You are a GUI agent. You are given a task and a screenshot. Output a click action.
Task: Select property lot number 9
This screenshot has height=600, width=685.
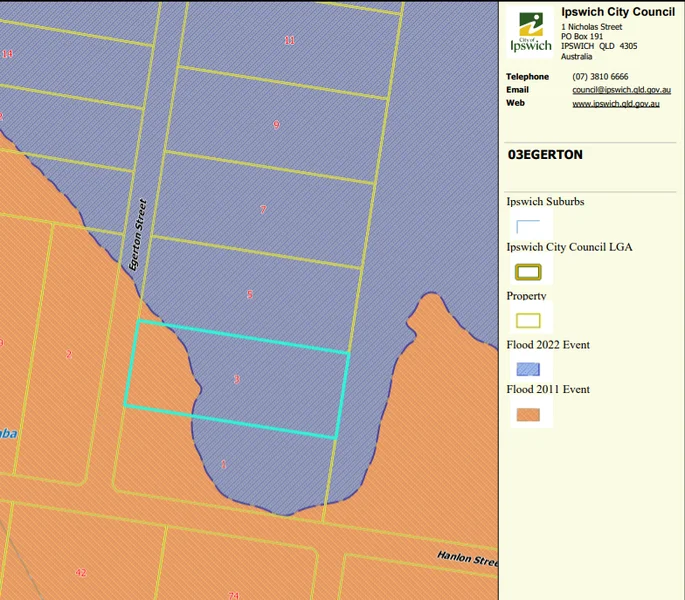click(x=276, y=125)
